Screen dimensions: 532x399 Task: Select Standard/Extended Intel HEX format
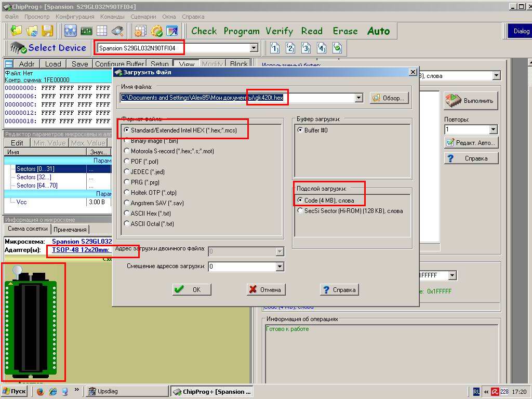coord(181,130)
